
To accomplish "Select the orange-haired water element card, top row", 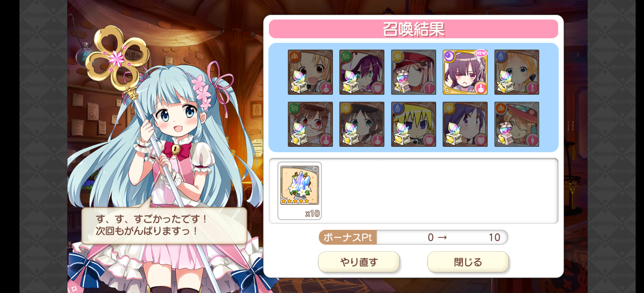I will [517, 72].
